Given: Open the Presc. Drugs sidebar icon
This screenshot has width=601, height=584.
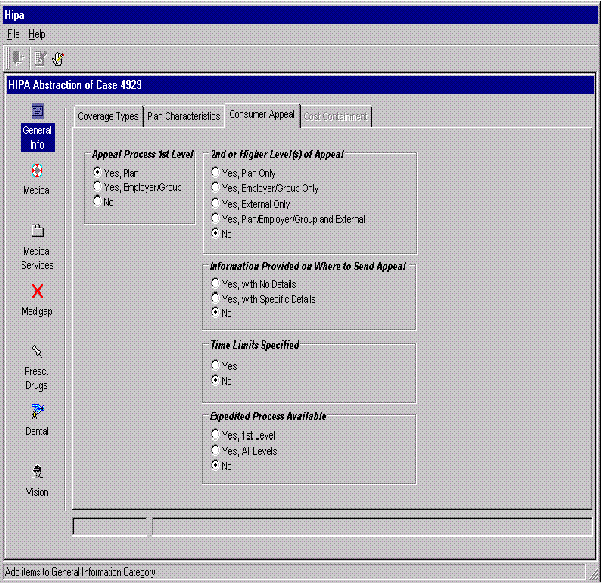Looking at the screenshot, I should pos(37,351).
